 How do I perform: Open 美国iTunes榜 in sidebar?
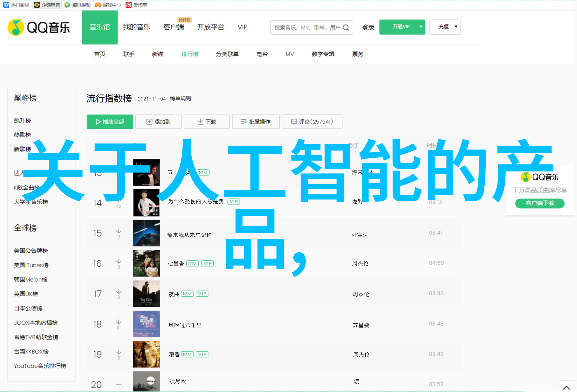(31, 265)
